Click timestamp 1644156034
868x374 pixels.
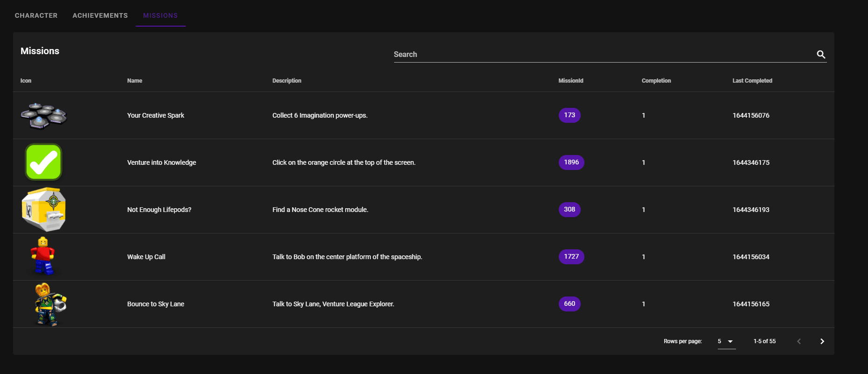(751, 257)
